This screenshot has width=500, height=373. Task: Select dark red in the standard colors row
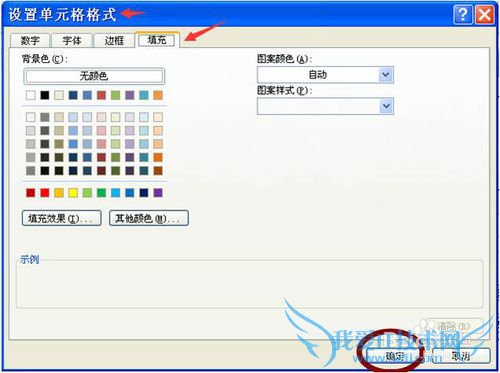(31, 193)
